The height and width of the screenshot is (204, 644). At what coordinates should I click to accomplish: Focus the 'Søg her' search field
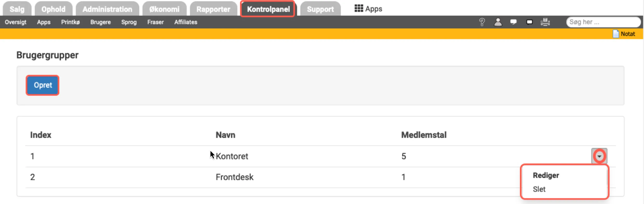(x=603, y=22)
